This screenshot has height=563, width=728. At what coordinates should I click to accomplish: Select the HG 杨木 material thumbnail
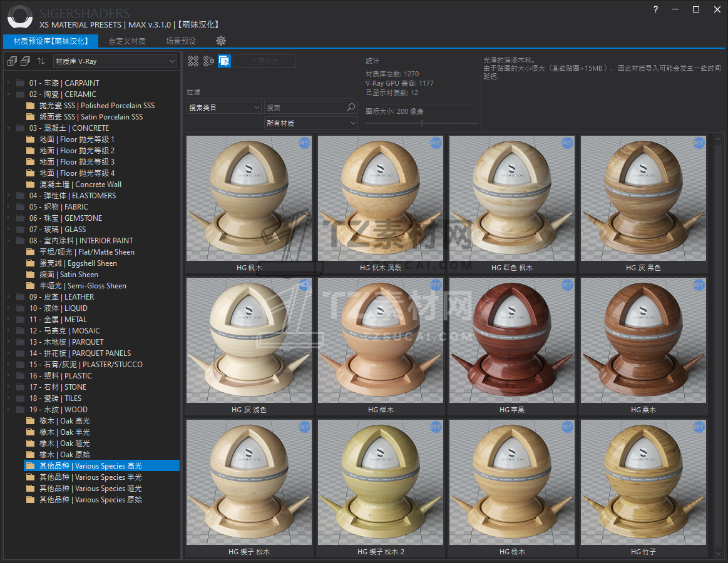coord(511,482)
